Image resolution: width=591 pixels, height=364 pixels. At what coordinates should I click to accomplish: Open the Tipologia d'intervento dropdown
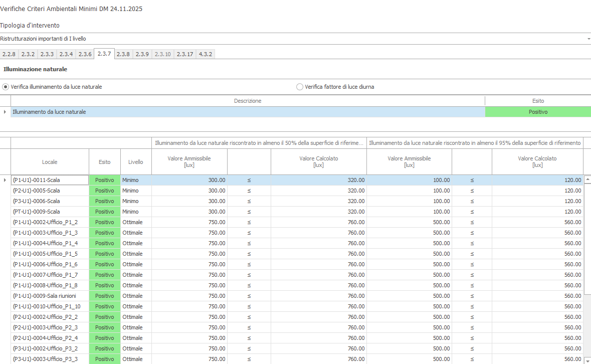pos(588,39)
